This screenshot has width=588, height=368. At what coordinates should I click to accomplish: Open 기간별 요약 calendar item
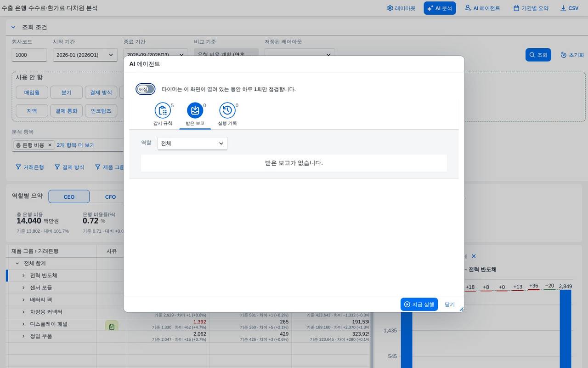[x=531, y=8]
